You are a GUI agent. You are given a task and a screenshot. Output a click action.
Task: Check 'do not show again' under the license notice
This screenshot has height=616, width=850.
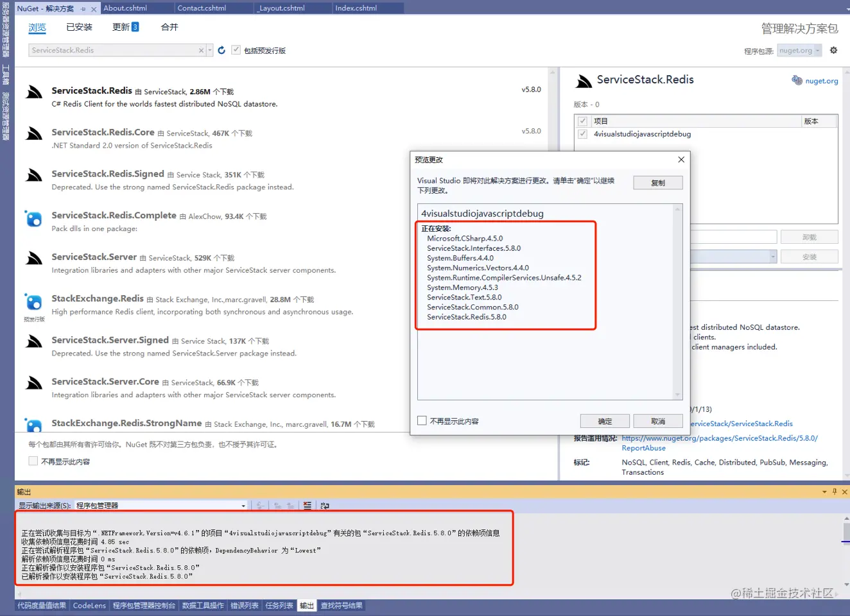pos(33,461)
